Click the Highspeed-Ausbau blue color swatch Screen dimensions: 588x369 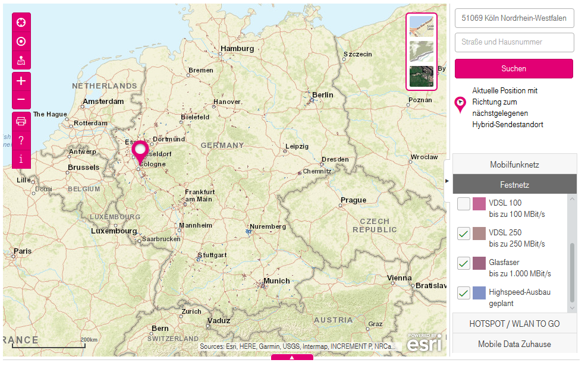479,292
